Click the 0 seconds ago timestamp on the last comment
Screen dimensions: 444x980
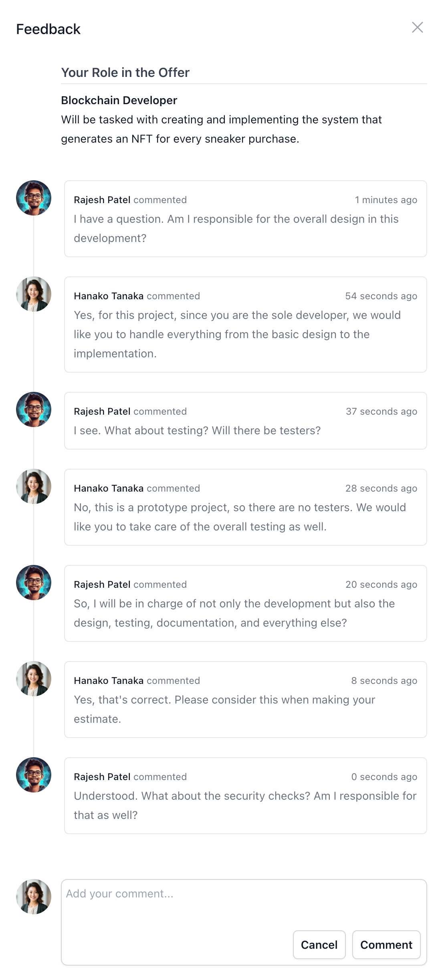(384, 776)
